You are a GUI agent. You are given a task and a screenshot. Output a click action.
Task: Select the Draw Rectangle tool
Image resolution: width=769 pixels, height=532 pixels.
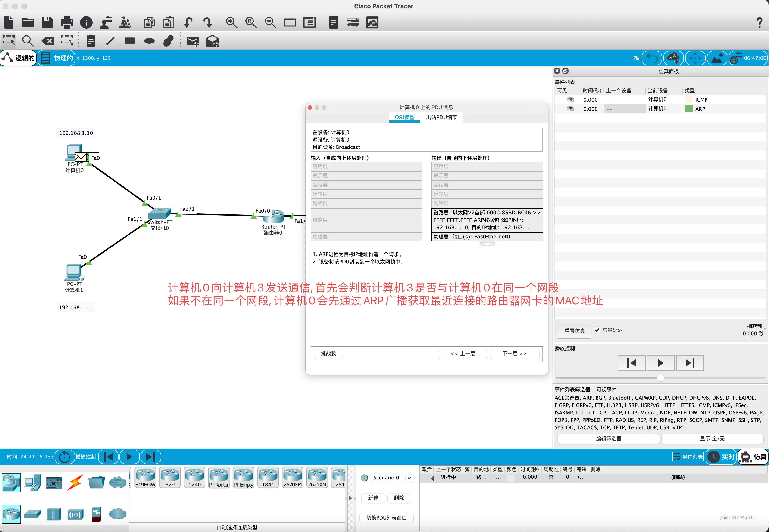[130, 41]
